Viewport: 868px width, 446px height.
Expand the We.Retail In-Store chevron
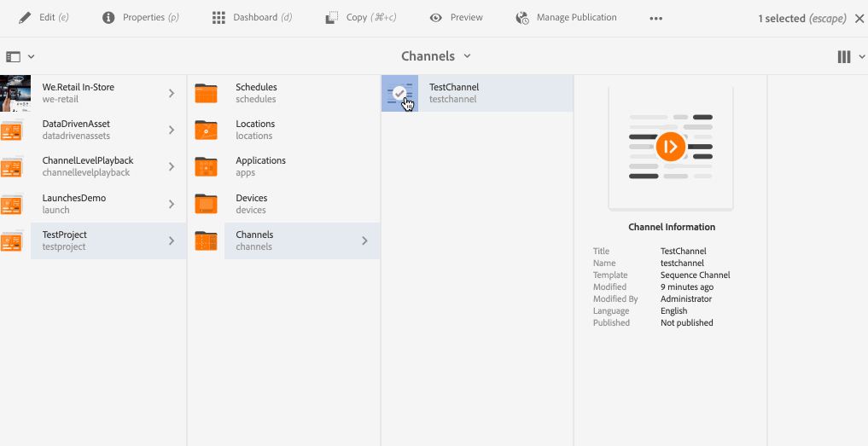[x=172, y=93]
